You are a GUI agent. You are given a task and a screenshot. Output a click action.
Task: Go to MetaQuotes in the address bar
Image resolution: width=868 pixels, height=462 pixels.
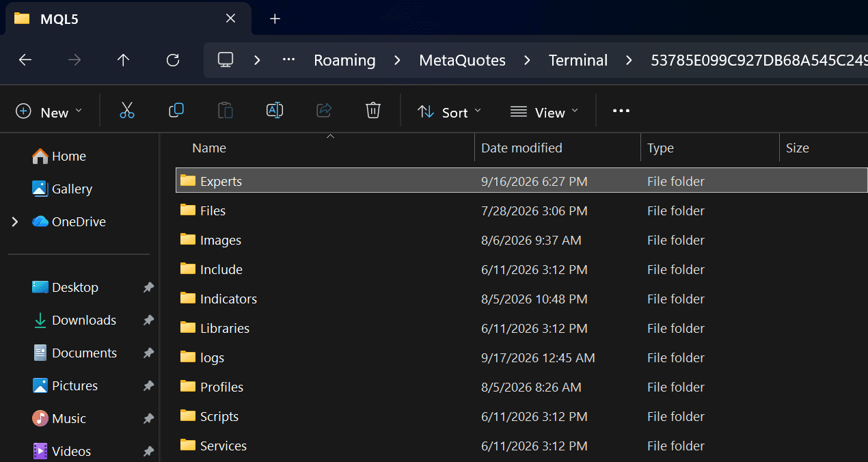(463, 60)
